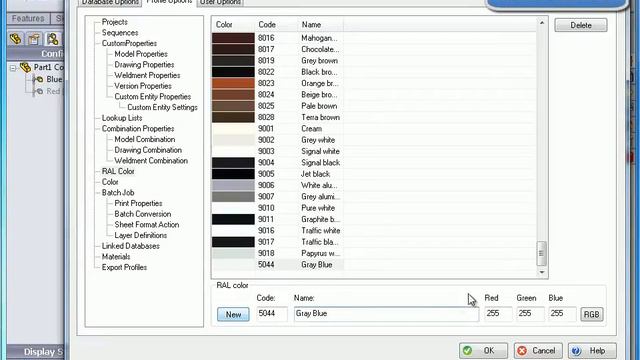Click into the Name field with Gray Blue
Screen dimensions: 640x360
(x=386, y=314)
